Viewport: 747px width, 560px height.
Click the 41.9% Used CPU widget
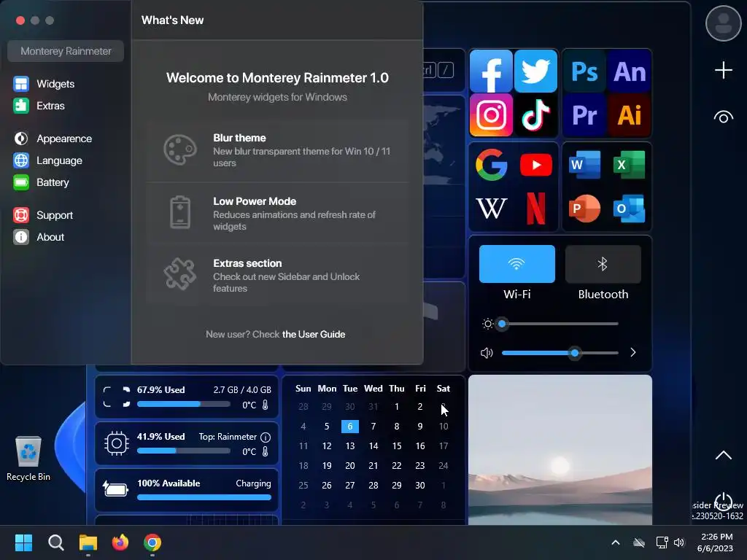[x=187, y=443]
